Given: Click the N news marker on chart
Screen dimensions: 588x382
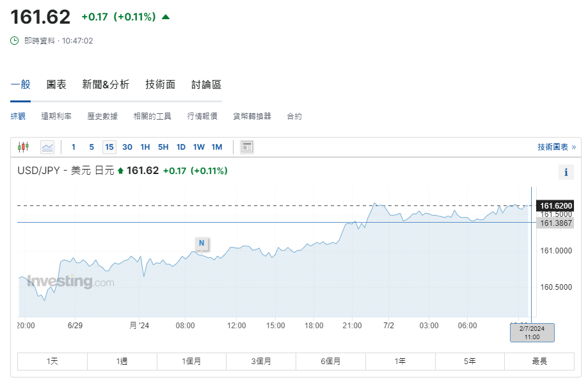Looking at the screenshot, I should click(202, 243).
